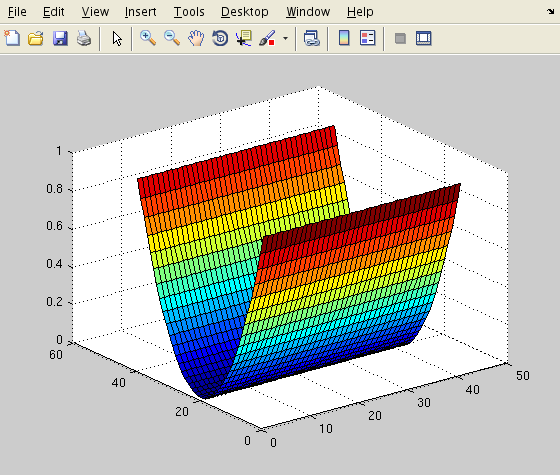
Task: Toggle the Edit Plot arrow tool
Action: (x=117, y=38)
